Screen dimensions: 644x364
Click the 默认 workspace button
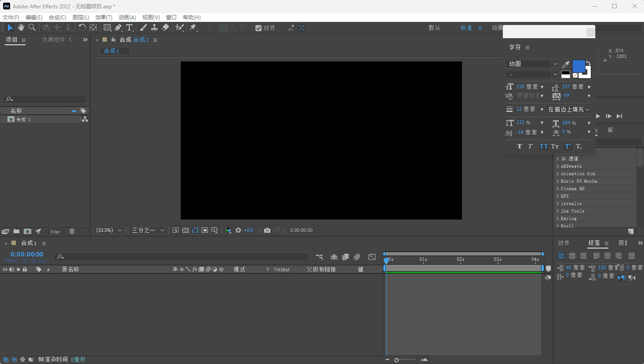tap(434, 28)
